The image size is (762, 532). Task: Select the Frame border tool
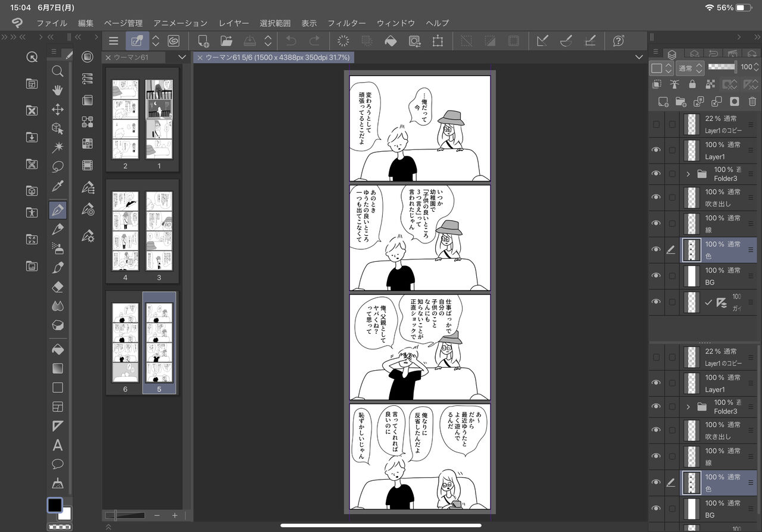[58, 406]
